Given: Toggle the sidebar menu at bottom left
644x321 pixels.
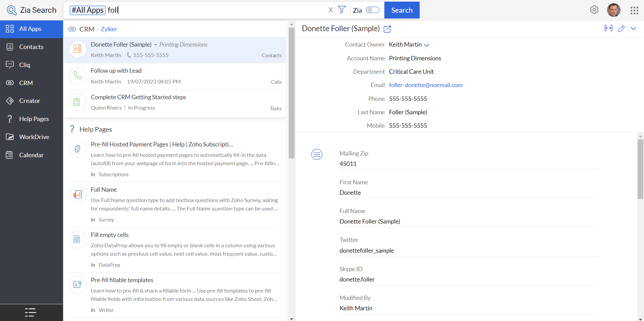Looking at the screenshot, I should point(31,312).
